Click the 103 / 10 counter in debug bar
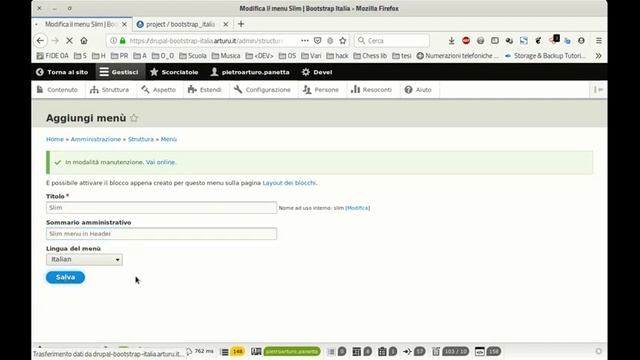This screenshot has width=640, height=360. pos(456,351)
